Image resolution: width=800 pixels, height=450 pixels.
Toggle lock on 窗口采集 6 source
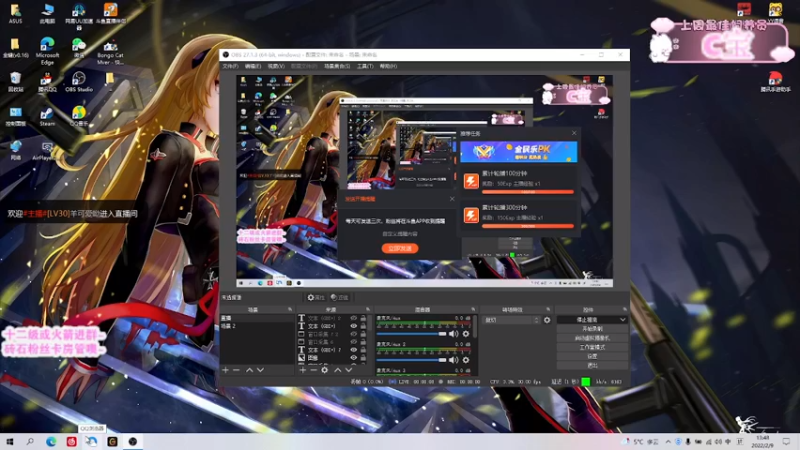(x=363, y=342)
